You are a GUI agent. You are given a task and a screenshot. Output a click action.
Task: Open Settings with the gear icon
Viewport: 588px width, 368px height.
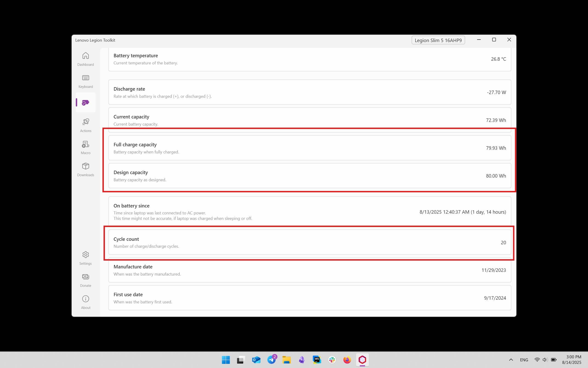pyautogui.click(x=85, y=258)
